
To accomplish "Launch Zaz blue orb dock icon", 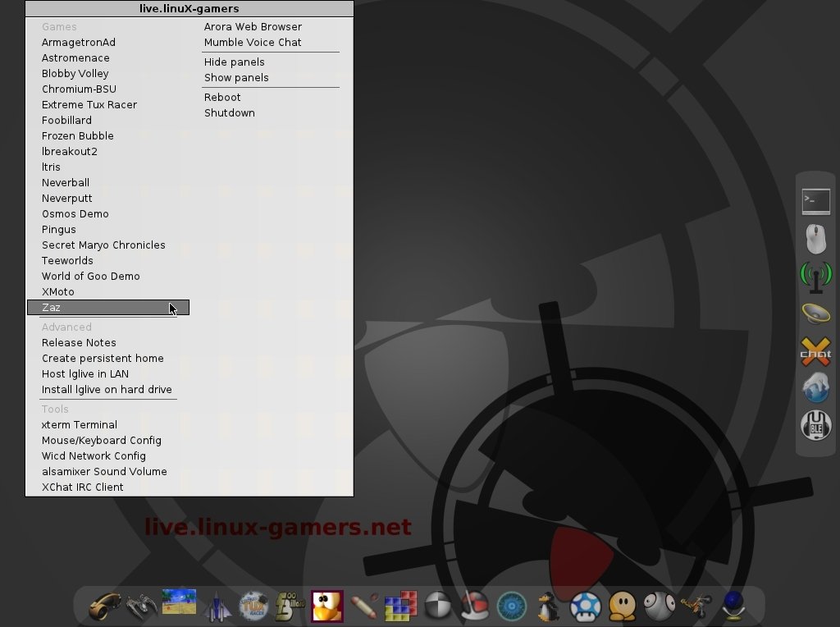I will [x=733, y=606].
